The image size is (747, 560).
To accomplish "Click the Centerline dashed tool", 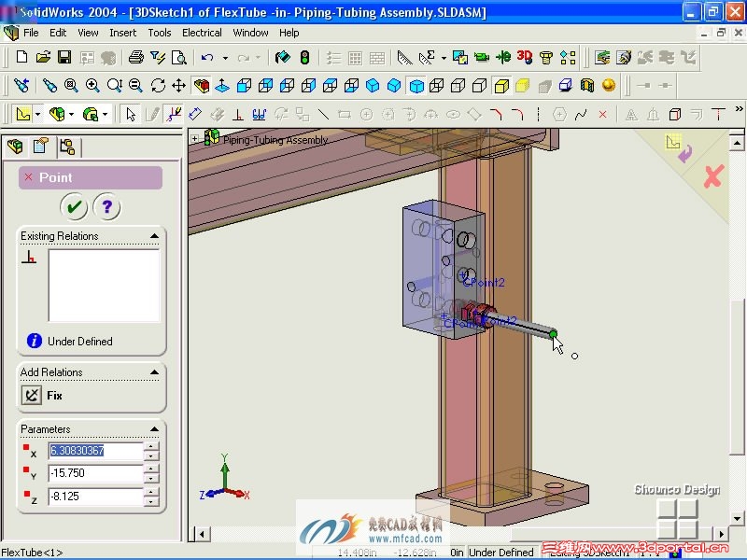I will tap(539, 114).
